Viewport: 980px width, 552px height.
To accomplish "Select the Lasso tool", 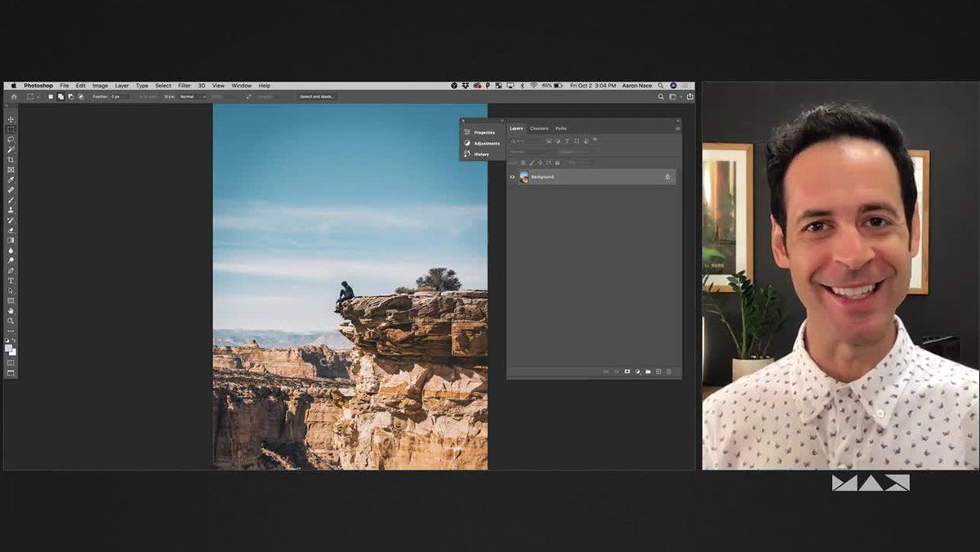I will coord(11,140).
